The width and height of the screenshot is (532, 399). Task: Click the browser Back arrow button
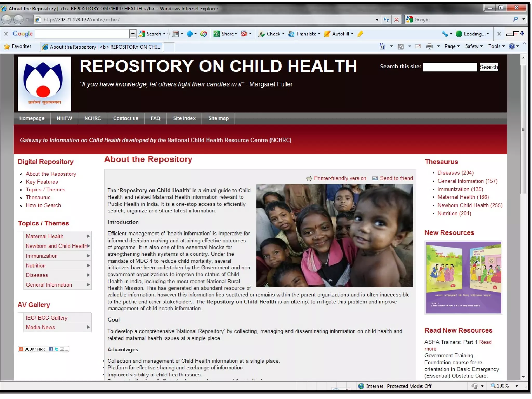tap(7, 19)
